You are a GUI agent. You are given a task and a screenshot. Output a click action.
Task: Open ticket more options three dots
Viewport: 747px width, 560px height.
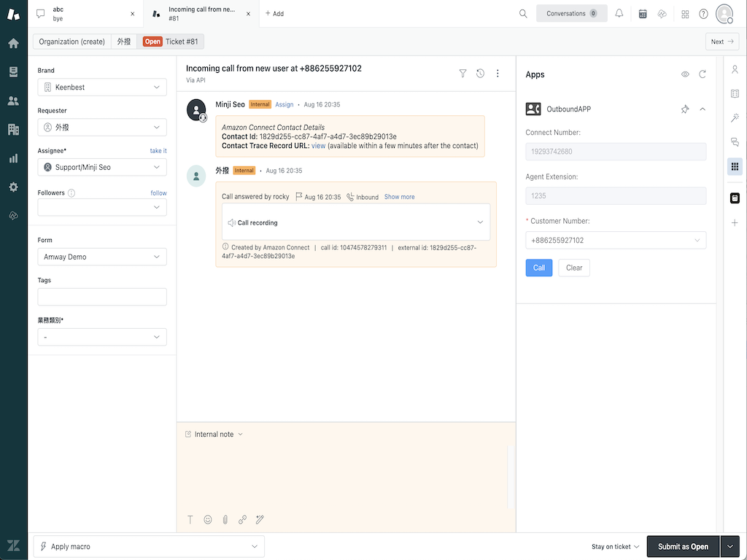tap(498, 74)
